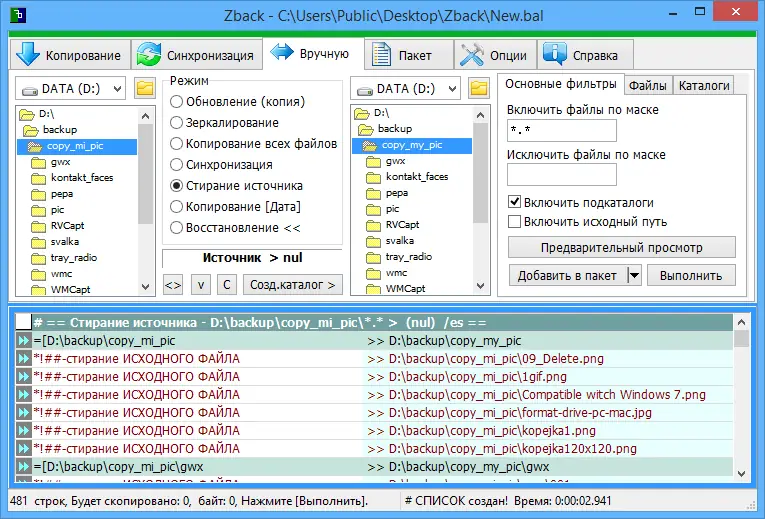Open the Копирование tab
Image resolution: width=765 pixels, height=519 pixels.
click(70, 55)
